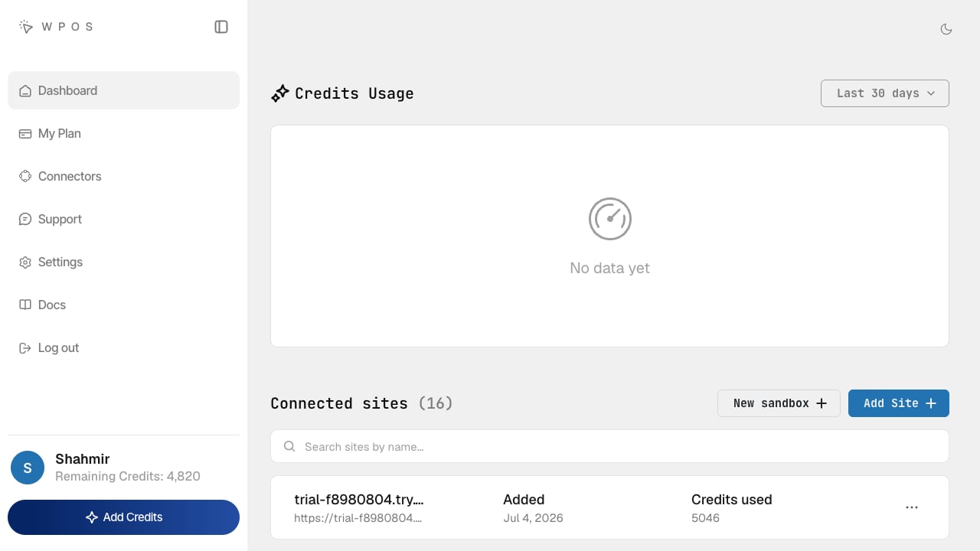Focus the Search sites by name field
The image size is (980, 551).
609,446
